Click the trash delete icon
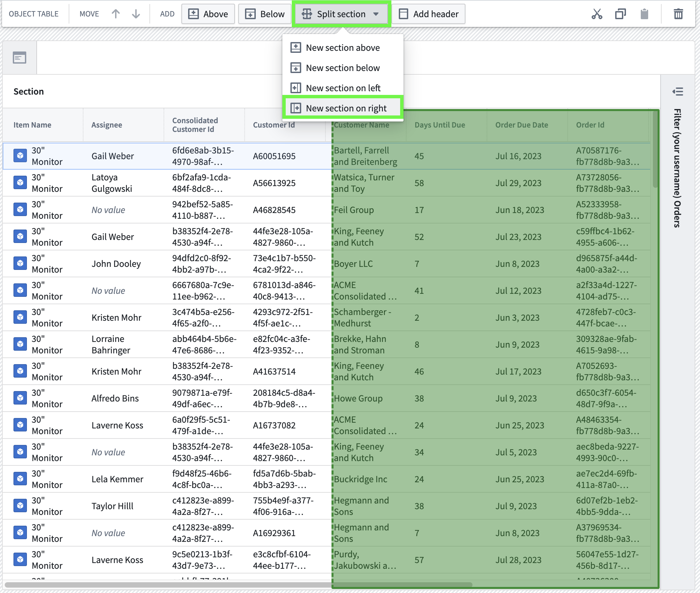This screenshot has width=700, height=593. [678, 14]
